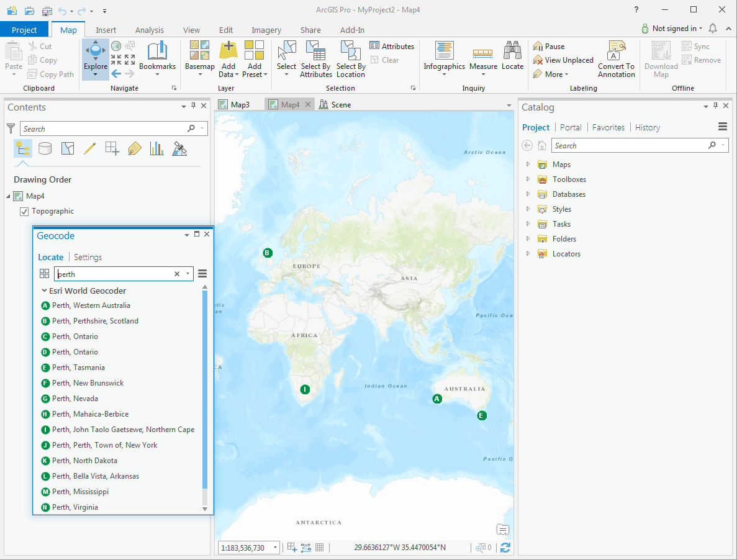The height and width of the screenshot is (560, 737).
Task: Select result Perth, Nevada
Action: 75,399
